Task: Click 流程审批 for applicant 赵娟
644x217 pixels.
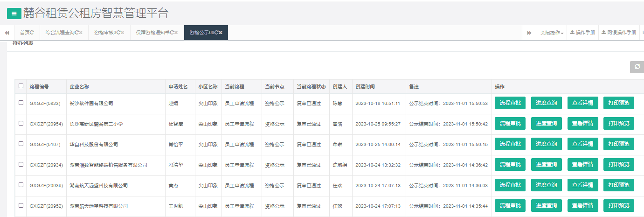Action: 510,103
